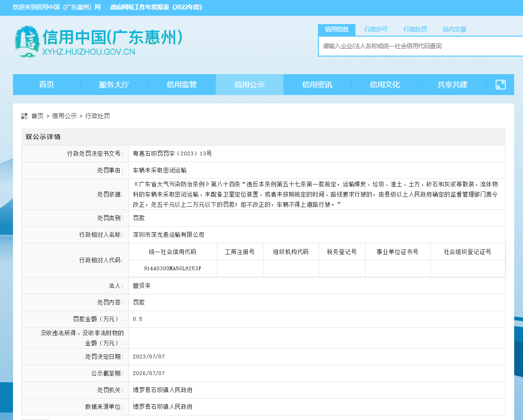Click the XYHZ.HUIZHOU.GOV.CN site URL text
The width and height of the screenshot is (523, 420).
(89, 52)
